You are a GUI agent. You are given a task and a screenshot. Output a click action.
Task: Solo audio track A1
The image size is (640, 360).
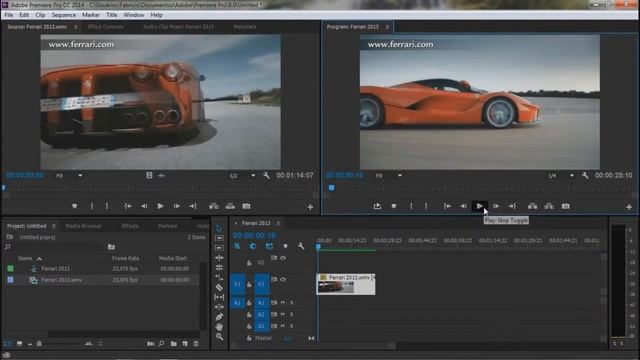291,303
